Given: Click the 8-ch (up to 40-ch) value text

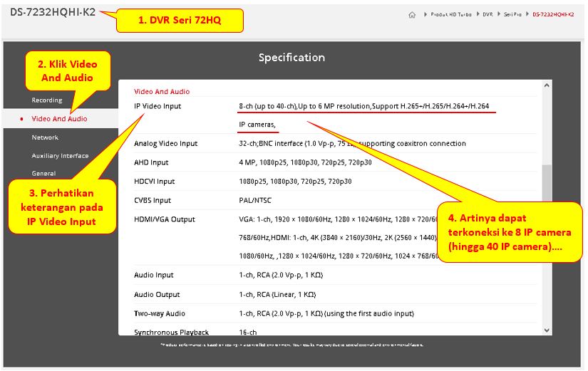Looking at the screenshot, I should point(363,106).
